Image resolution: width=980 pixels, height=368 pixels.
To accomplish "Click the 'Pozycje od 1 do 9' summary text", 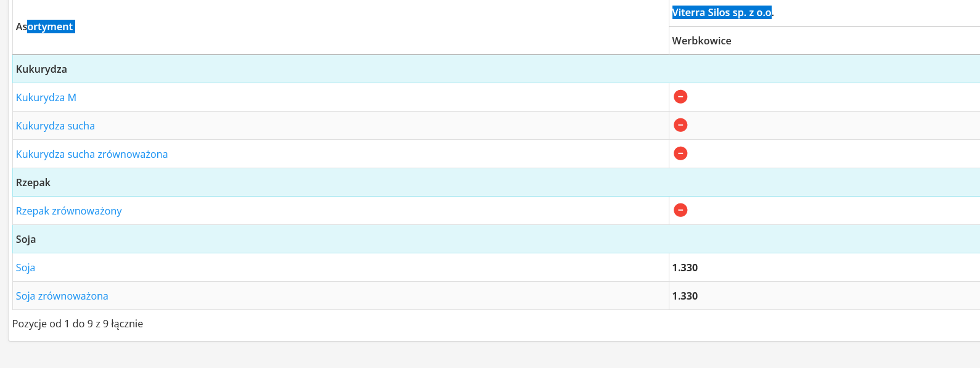I will point(78,324).
